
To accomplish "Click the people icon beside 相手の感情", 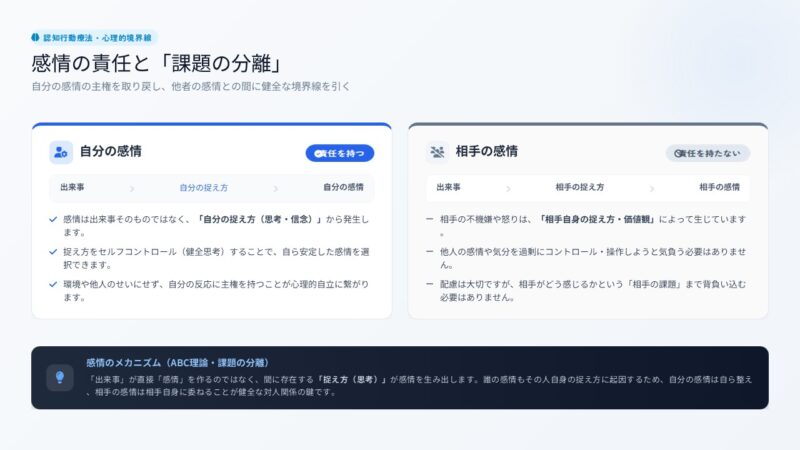I will [x=437, y=152].
